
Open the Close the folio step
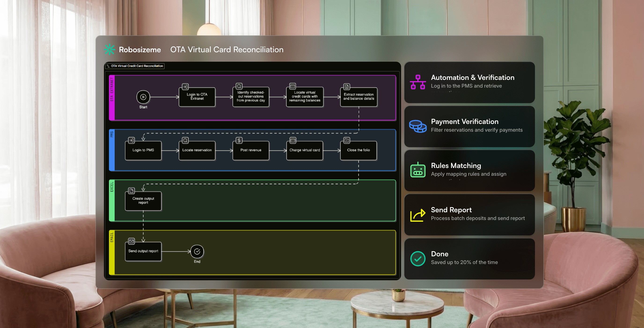[x=358, y=150]
